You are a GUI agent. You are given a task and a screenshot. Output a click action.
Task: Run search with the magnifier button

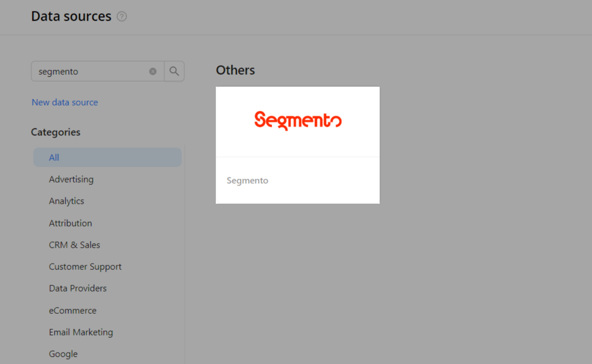coord(174,71)
